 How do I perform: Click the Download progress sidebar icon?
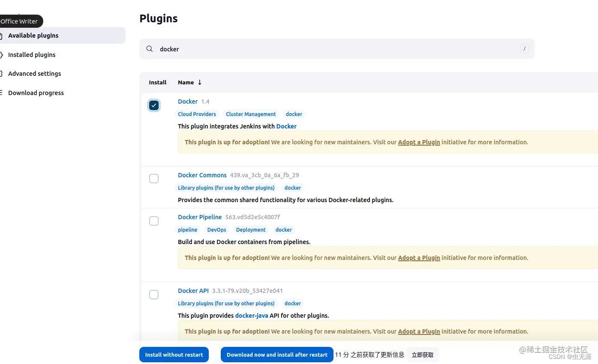tap(1, 93)
